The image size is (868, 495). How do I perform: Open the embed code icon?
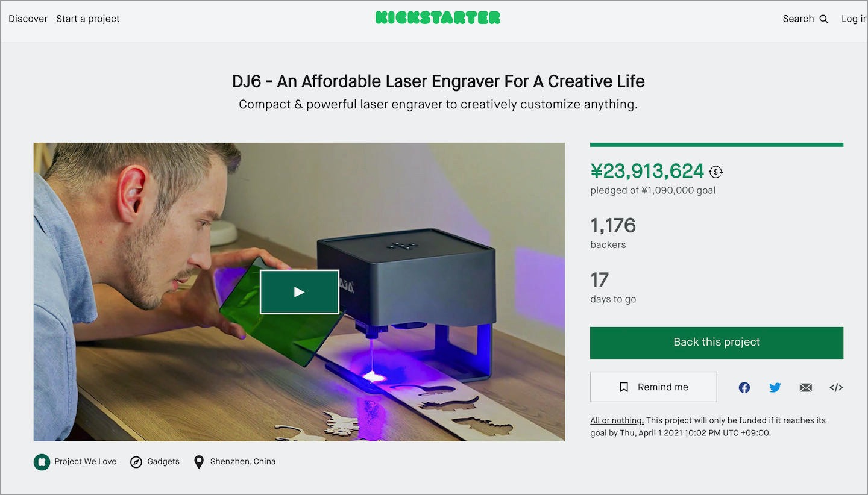836,388
